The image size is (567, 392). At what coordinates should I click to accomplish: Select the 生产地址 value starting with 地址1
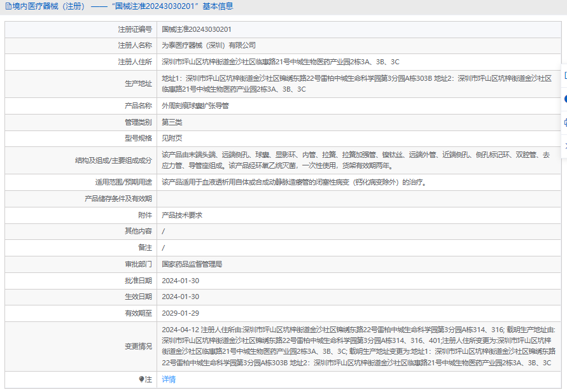356,84
